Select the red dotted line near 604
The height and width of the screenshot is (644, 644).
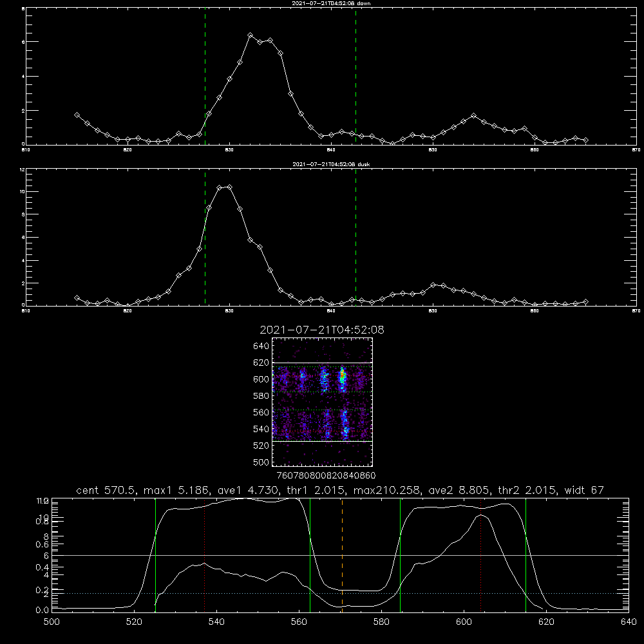tap(480, 554)
